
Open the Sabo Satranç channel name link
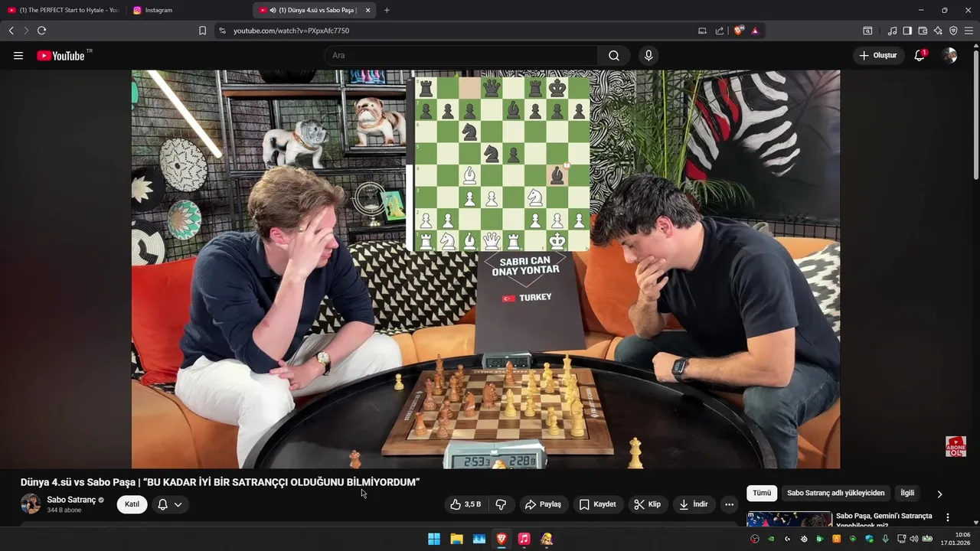click(71, 500)
